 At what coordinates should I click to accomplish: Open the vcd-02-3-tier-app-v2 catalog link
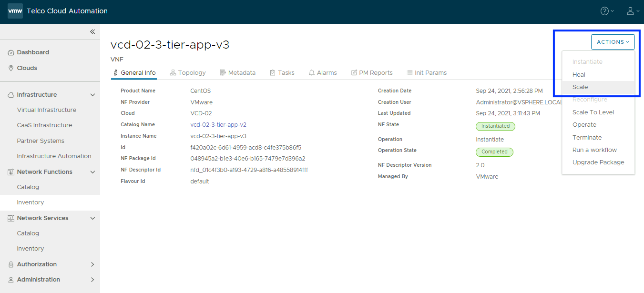coord(218,125)
